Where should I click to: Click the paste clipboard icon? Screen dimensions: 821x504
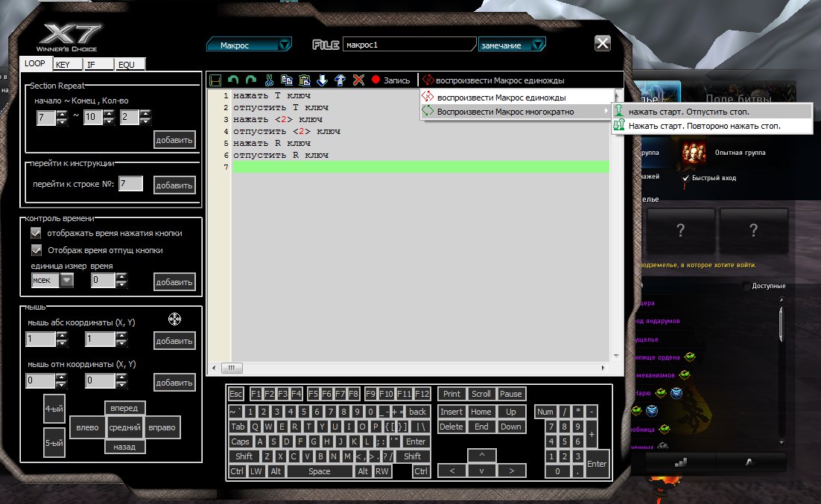point(304,80)
